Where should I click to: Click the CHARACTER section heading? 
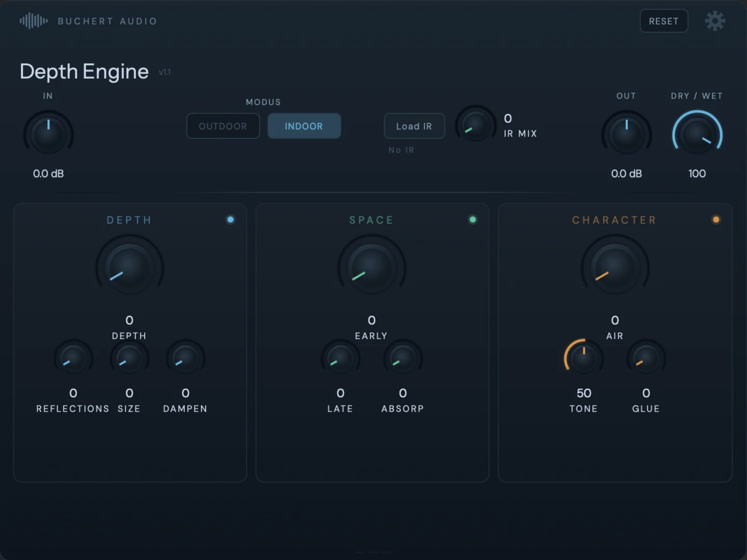[614, 220]
